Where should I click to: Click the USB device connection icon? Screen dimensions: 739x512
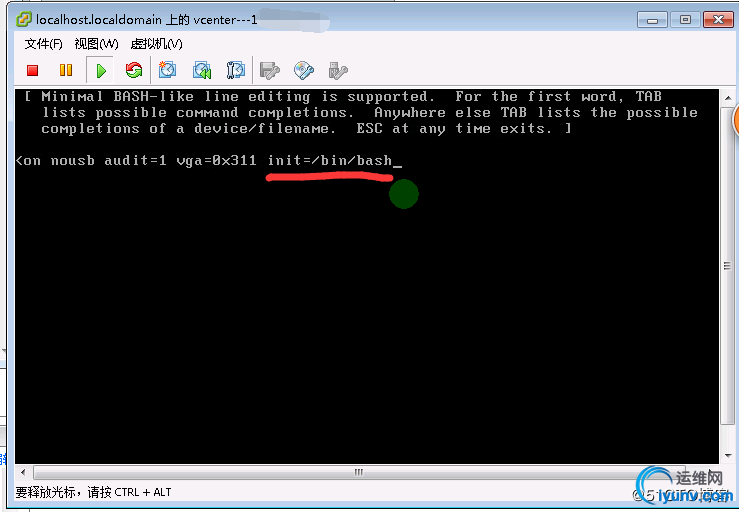(x=338, y=70)
